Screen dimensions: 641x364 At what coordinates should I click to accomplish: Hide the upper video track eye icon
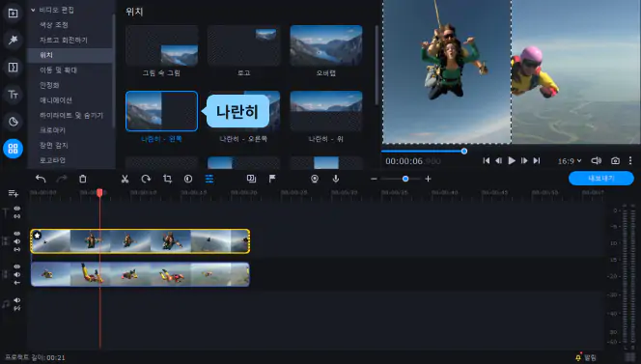16,234
